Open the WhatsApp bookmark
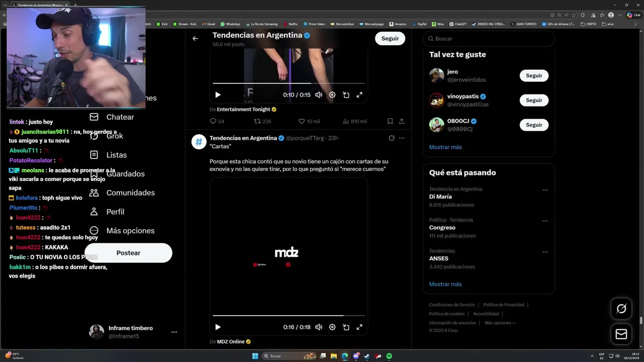 [x=230, y=24]
